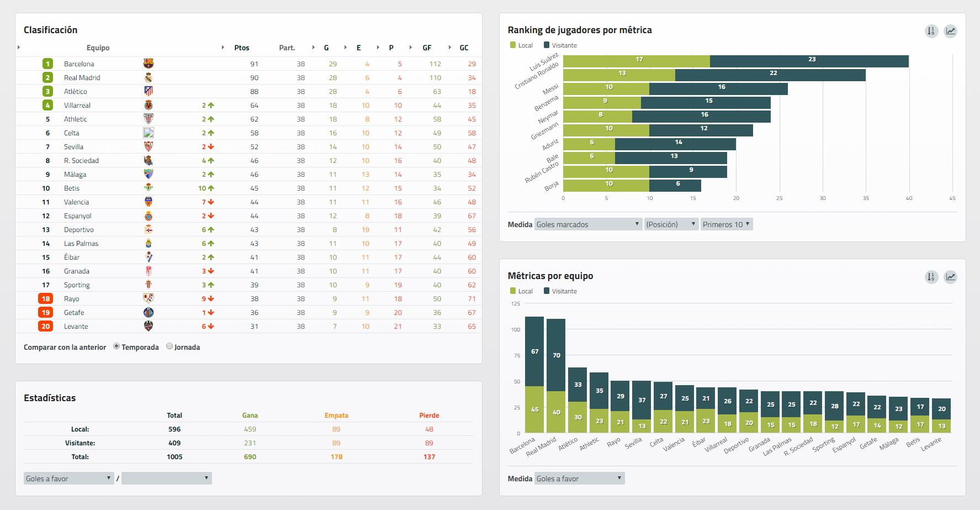Sort the standings by the Ptos column header
This screenshot has height=510, width=980.
[241, 48]
